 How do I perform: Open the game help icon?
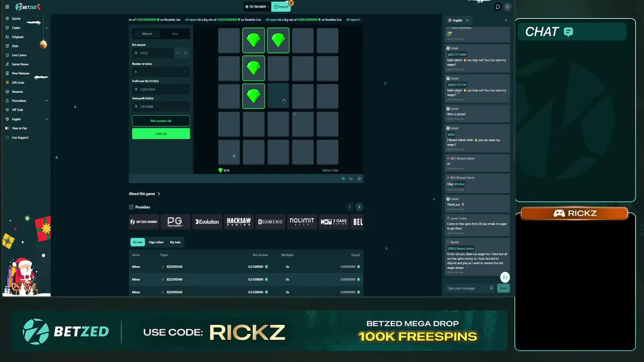pos(359,178)
